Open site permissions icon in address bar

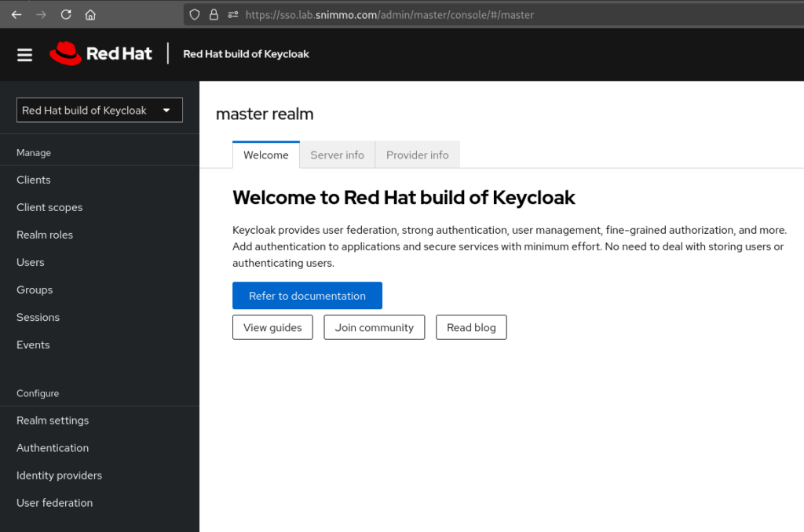click(x=233, y=15)
